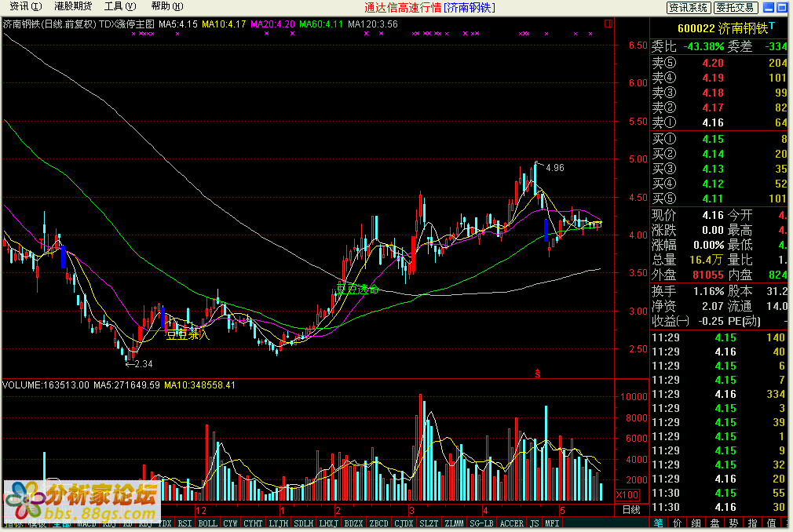Switch to the CYW indicator tab

(x=230, y=523)
